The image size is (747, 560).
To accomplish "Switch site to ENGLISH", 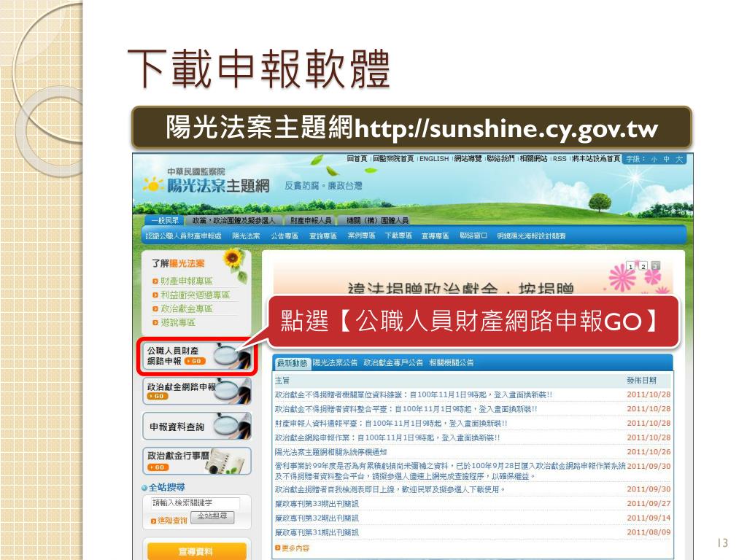I will tap(433, 158).
